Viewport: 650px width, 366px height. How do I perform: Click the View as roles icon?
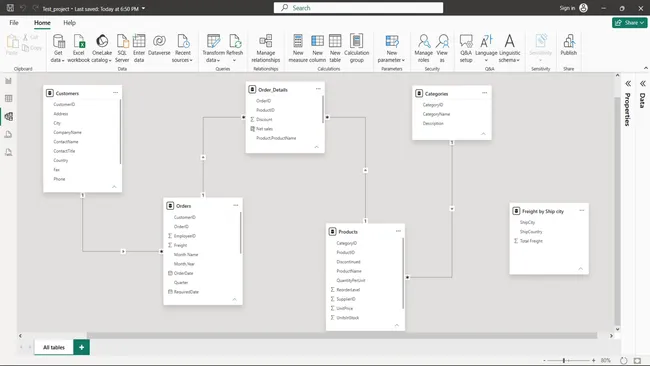(442, 41)
